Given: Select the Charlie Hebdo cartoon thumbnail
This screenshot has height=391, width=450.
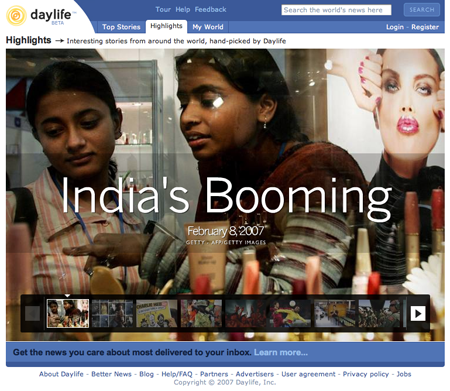Looking at the screenshot, I should (x=157, y=313).
